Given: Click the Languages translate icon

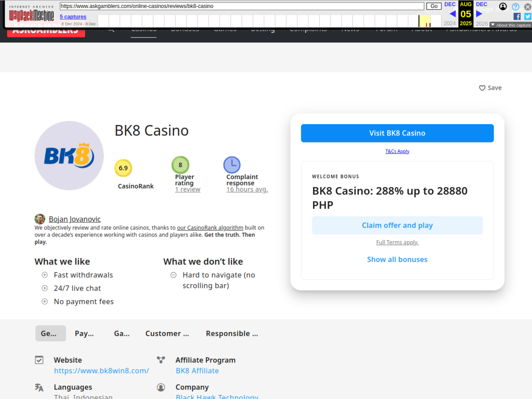Looking at the screenshot, I should tap(39, 387).
